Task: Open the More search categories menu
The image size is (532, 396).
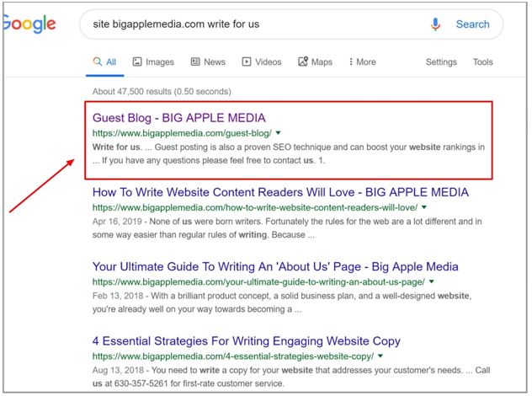Action: pos(361,62)
